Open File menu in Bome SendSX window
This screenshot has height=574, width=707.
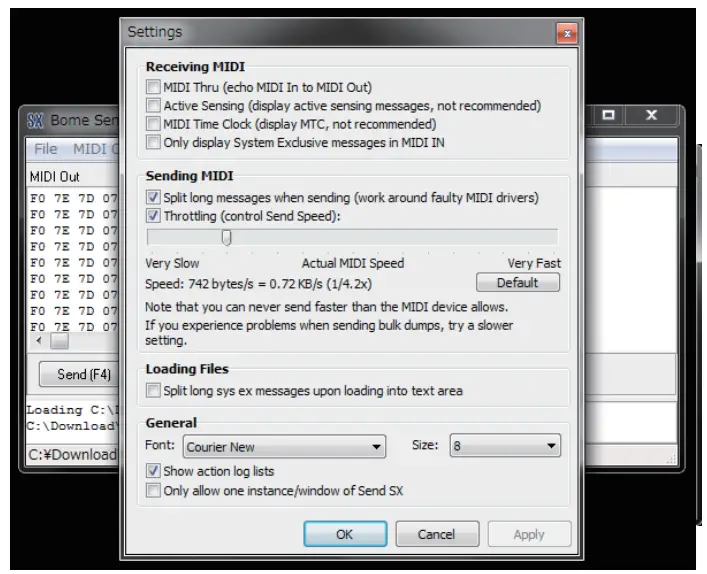46,149
